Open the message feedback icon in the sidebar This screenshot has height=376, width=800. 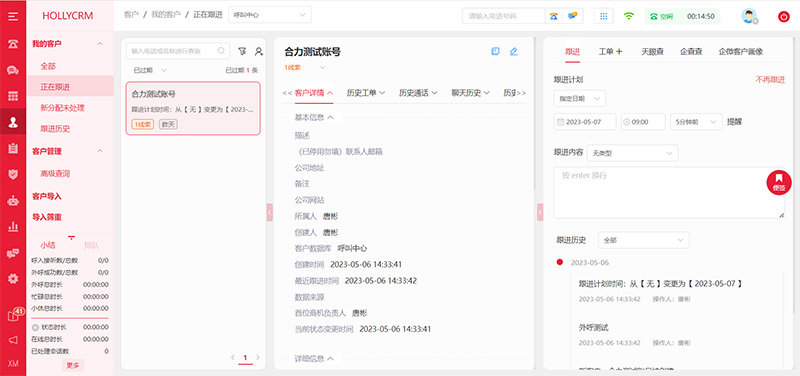[13, 253]
